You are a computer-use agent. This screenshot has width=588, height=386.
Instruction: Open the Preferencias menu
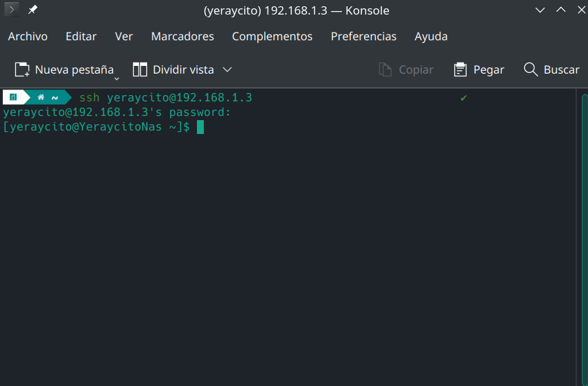pyautogui.click(x=363, y=36)
